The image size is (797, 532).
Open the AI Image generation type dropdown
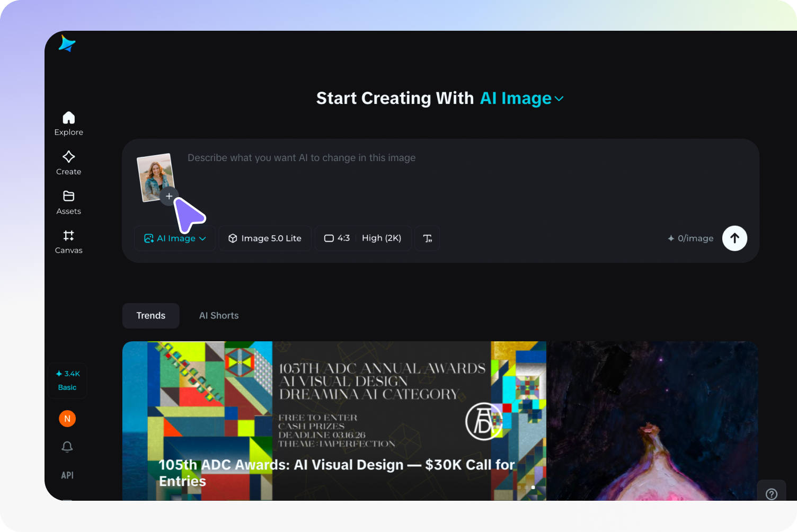pyautogui.click(x=174, y=238)
